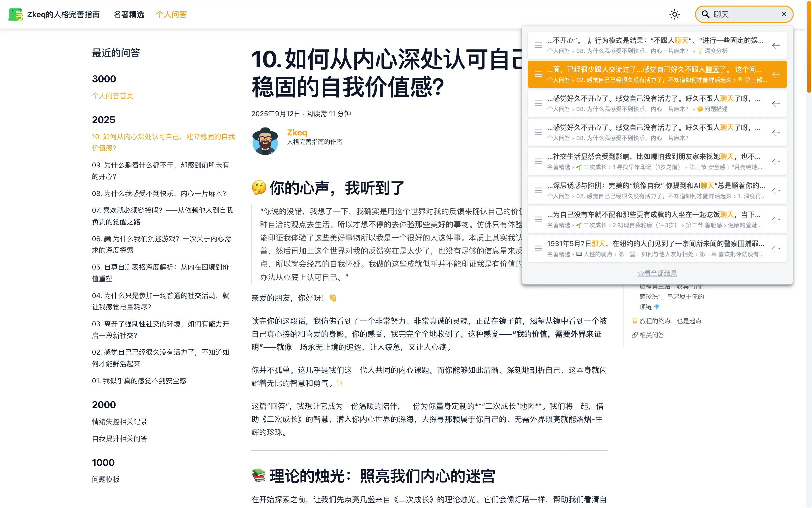Viewport: 812px width, 508px height.
Task: Jump to 相关问答 in table of contents
Action: (648, 335)
